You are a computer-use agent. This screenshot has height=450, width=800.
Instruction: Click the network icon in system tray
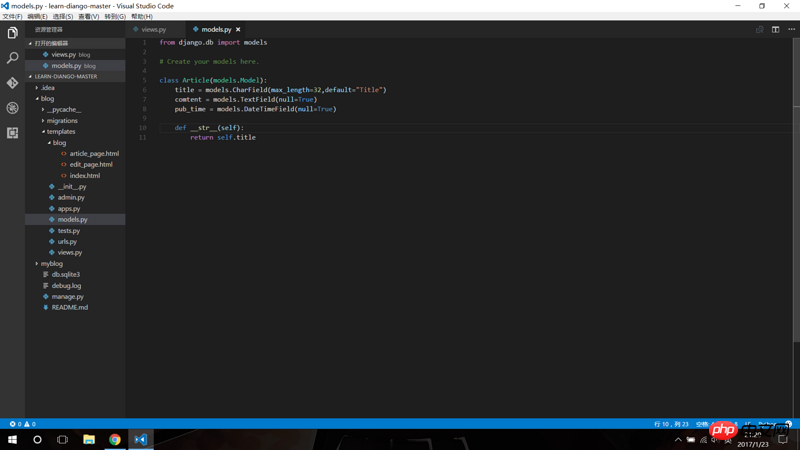point(704,439)
